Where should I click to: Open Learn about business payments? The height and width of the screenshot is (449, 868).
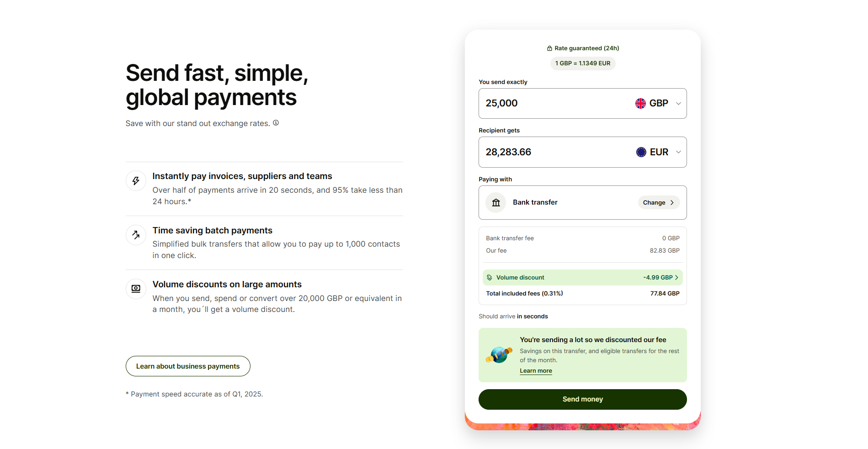click(x=188, y=366)
